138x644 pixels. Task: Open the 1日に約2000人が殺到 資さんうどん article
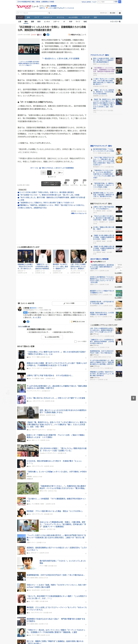pyautogui.click(x=63, y=449)
